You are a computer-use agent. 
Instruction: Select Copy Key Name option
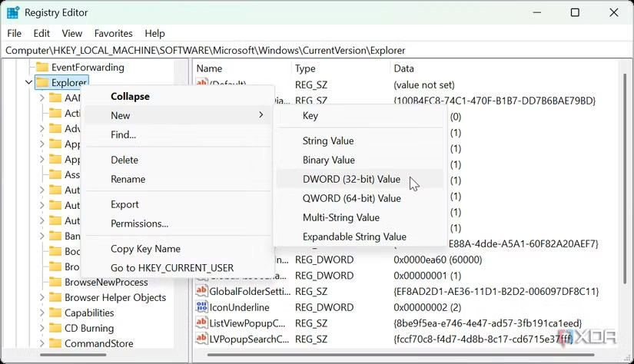pos(145,249)
